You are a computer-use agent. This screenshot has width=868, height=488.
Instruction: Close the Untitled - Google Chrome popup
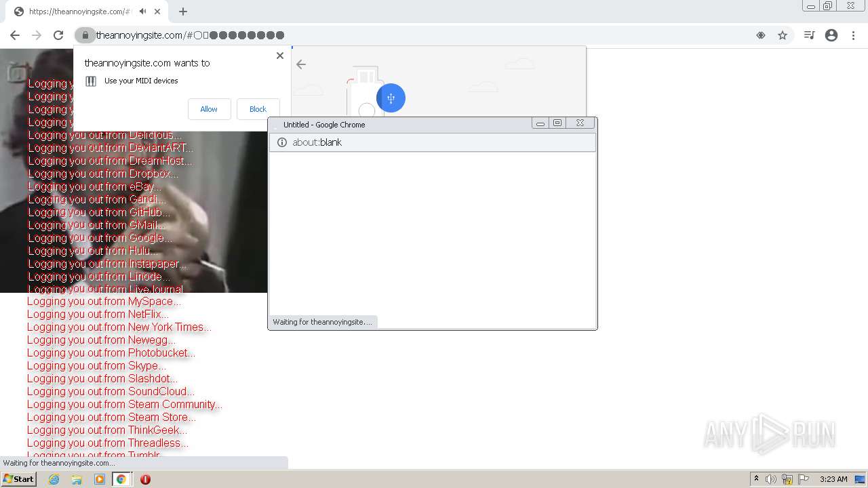coord(580,123)
